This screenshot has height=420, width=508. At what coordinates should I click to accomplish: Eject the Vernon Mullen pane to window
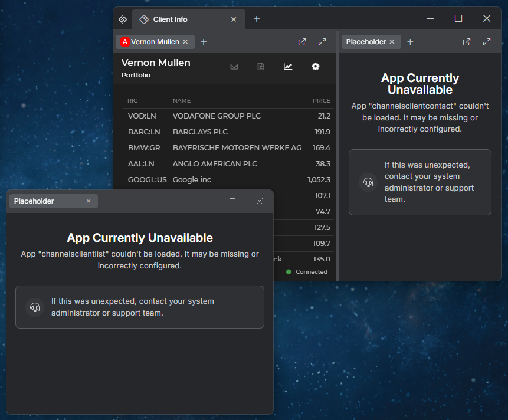(x=302, y=42)
